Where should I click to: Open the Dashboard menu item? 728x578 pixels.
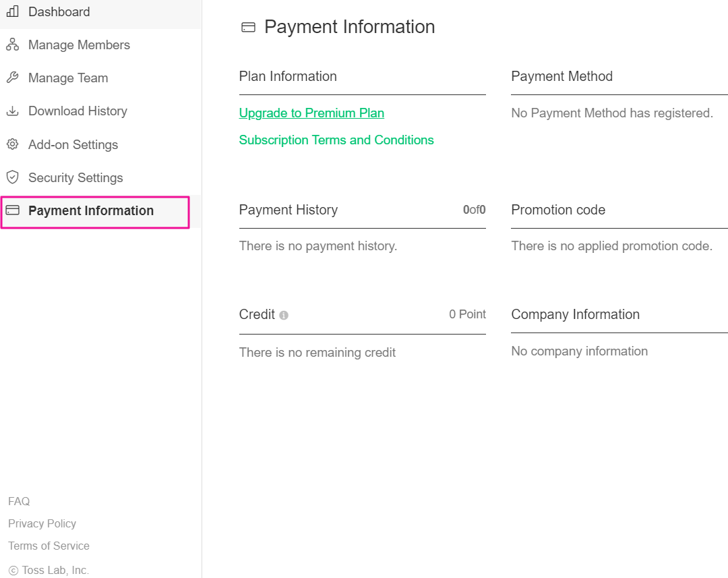pos(59,11)
